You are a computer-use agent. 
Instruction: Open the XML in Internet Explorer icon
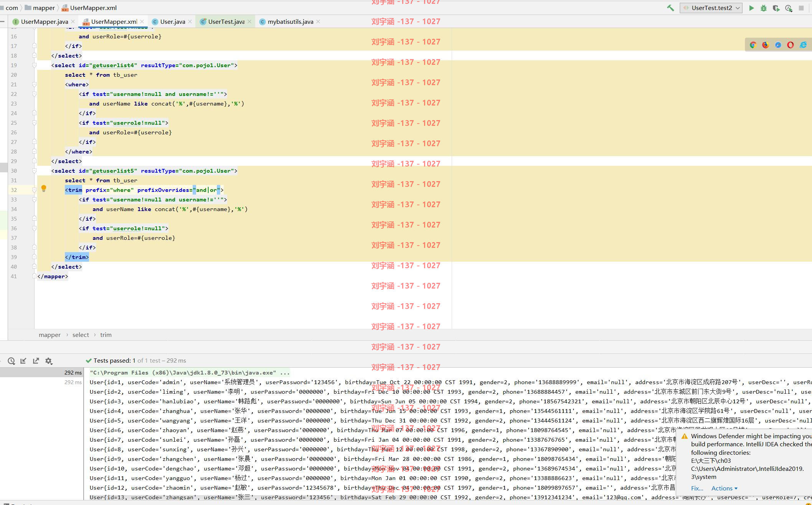click(803, 45)
